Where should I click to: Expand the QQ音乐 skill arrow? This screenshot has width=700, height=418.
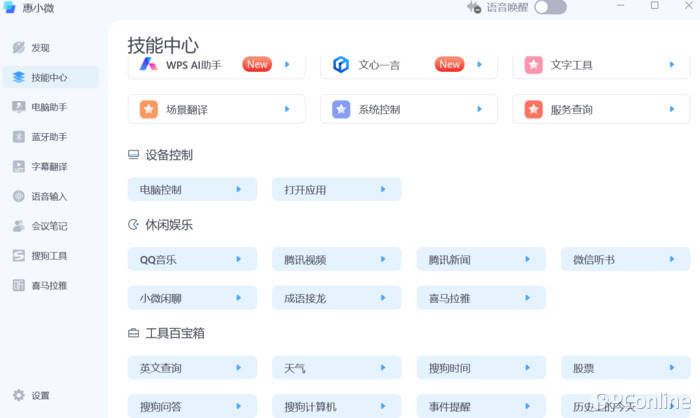tap(238, 259)
